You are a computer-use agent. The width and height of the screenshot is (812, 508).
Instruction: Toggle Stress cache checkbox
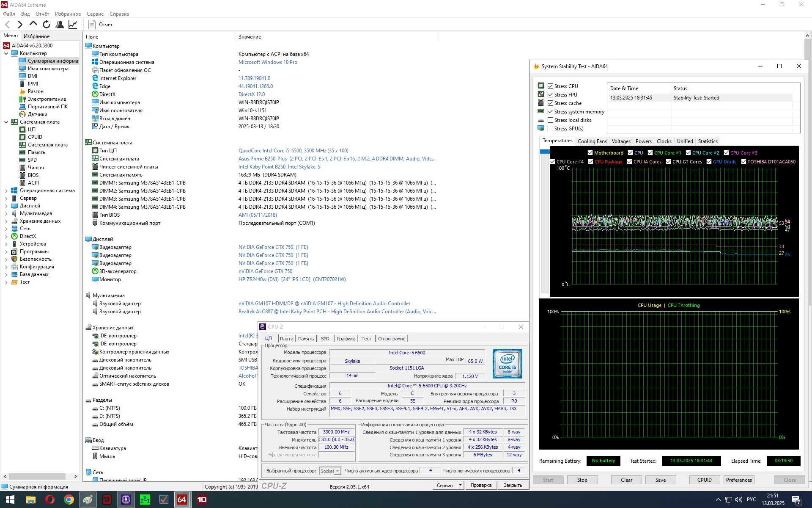pyautogui.click(x=550, y=103)
